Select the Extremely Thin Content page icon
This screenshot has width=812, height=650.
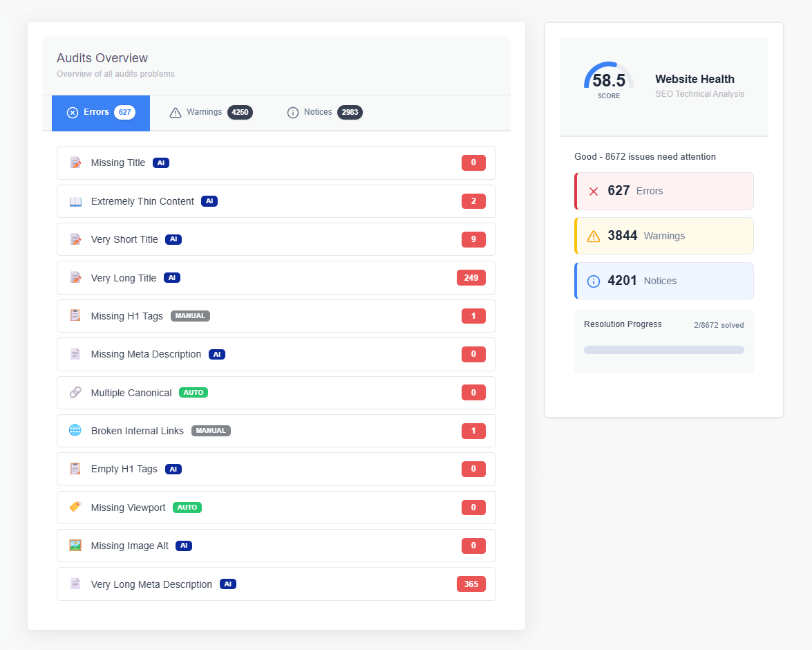(75, 201)
